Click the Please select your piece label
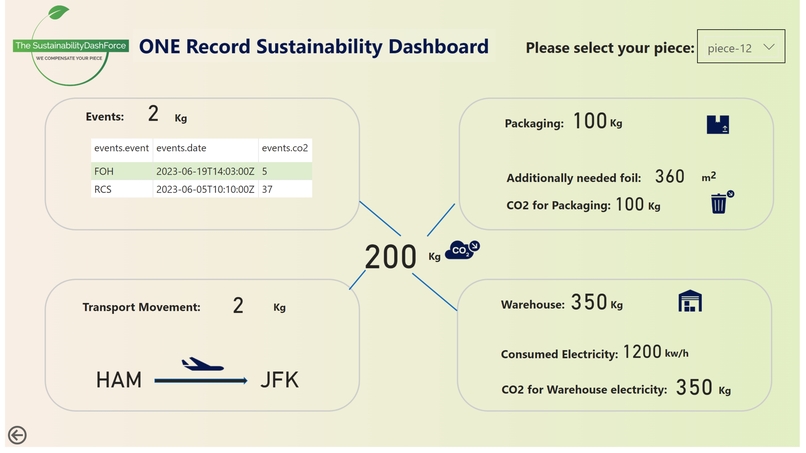The image size is (806, 453). [x=610, y=48]
